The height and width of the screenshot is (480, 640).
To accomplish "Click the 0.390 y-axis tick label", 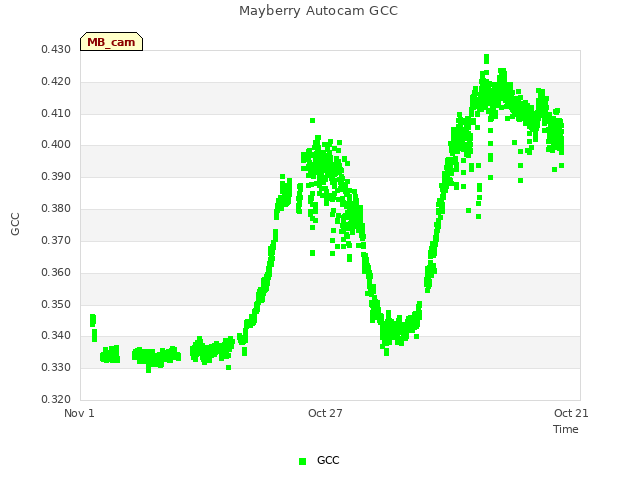I will pyautogui.click(x=56, y=176).
